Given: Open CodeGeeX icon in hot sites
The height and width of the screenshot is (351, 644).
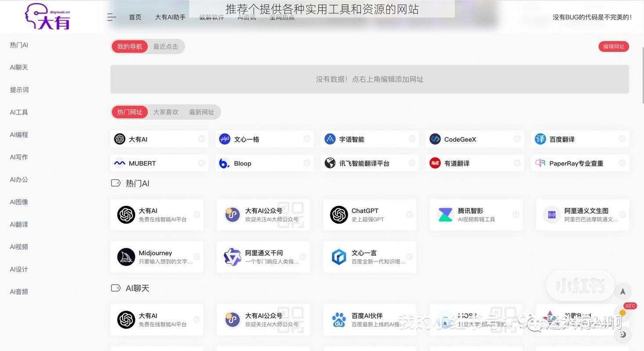Looking at the screenshot, I should (x=435, y=139).
